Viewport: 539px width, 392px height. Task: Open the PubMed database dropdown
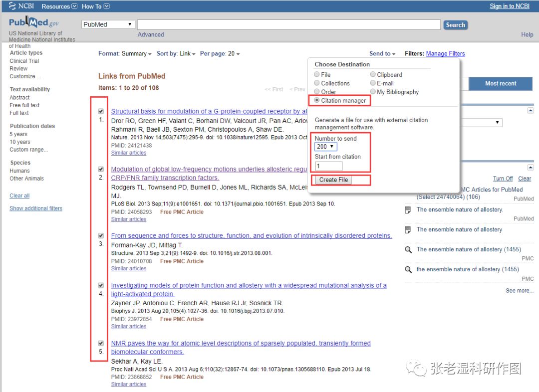[108, 24]
